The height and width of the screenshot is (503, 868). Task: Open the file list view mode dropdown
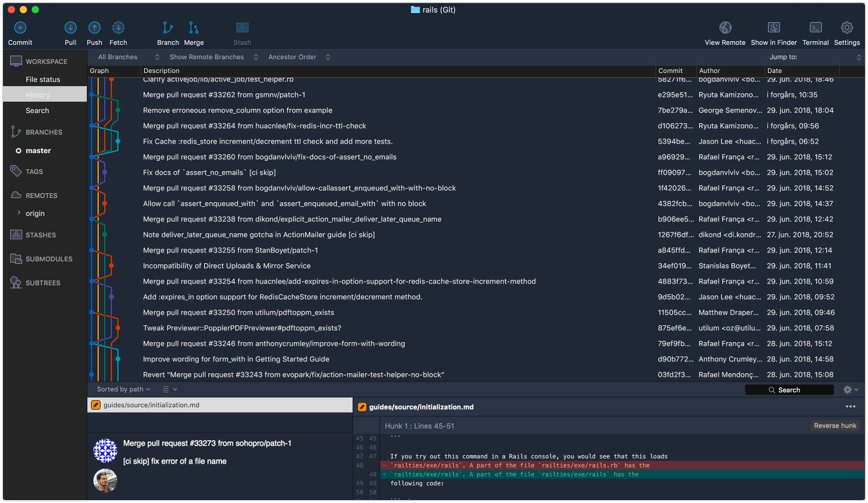click(170, 389)
